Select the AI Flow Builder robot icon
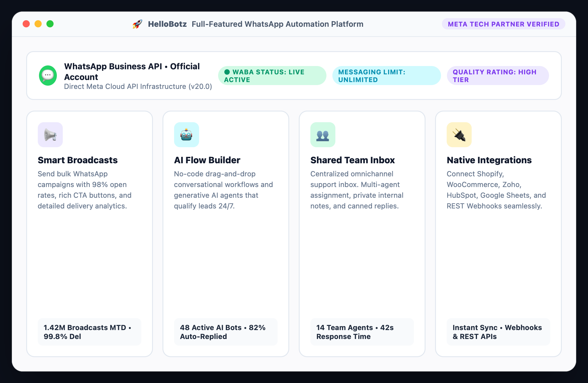The width and height of the screenshot is (588, 383). point(187,135)
